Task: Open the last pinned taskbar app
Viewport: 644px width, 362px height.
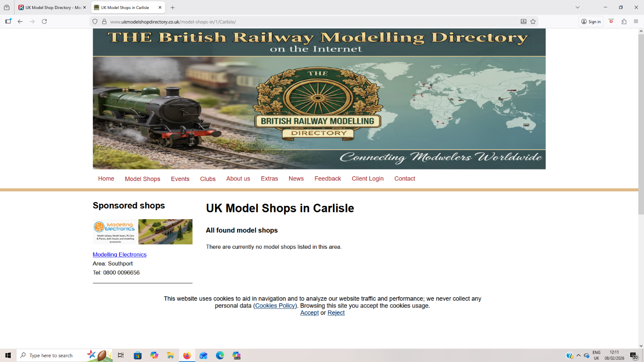Action: (x=237, y=356)
